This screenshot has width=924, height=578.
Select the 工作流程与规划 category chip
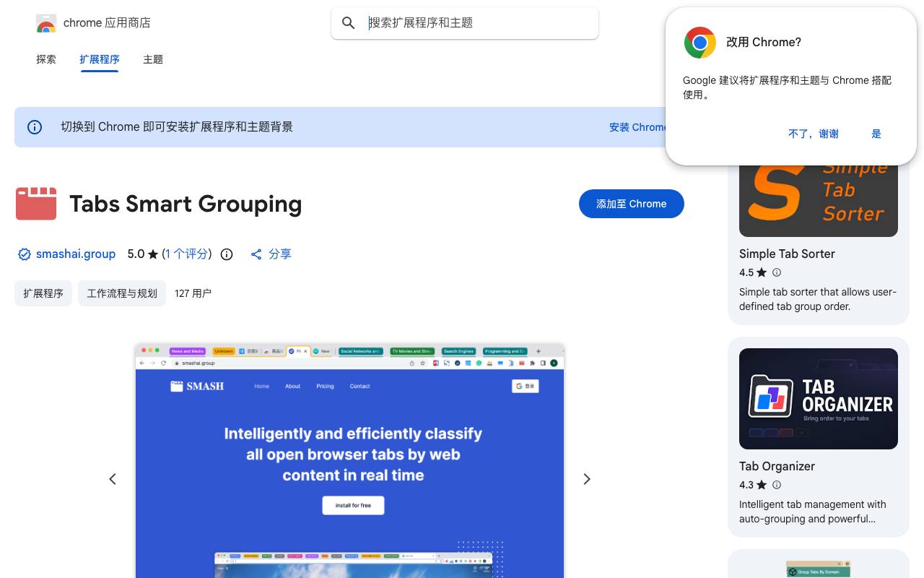coord(122,293)
